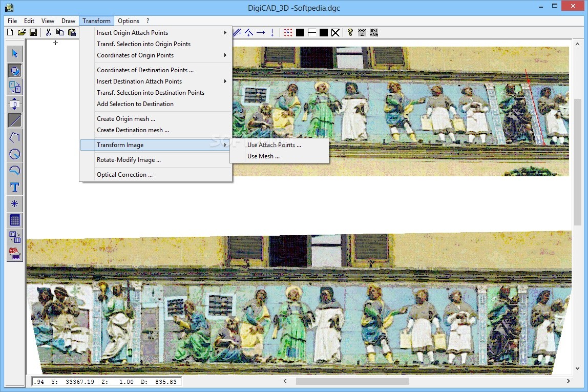Select the red mesh transform tool
Screen dimensions: 588x392
coord(15,254)
